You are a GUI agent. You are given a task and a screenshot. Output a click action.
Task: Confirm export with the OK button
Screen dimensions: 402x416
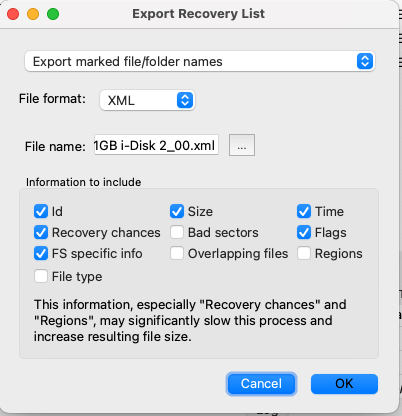pyautogui.click(x=344, y=384)
